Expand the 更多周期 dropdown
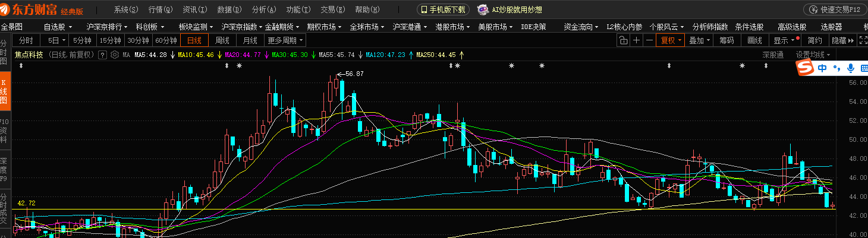Image resolution: width=868 pixels, height=238 pixels. [x=285, y=40]
